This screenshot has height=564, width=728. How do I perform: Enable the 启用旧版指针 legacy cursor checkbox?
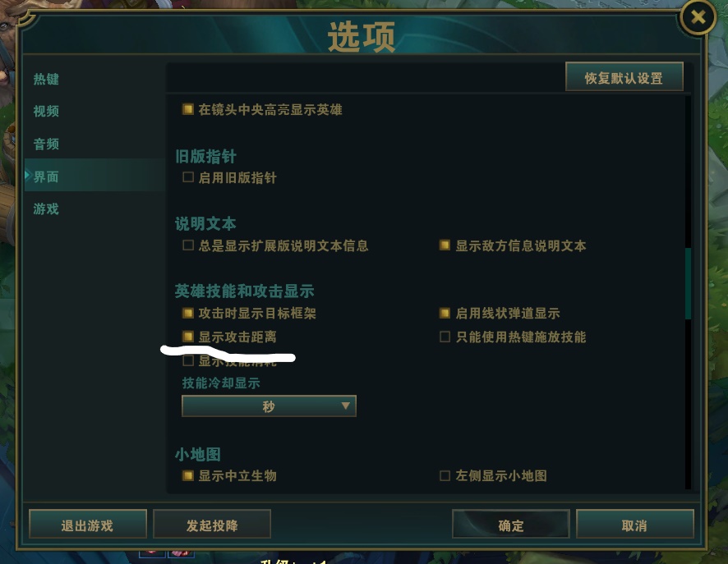tap(188, 177)
